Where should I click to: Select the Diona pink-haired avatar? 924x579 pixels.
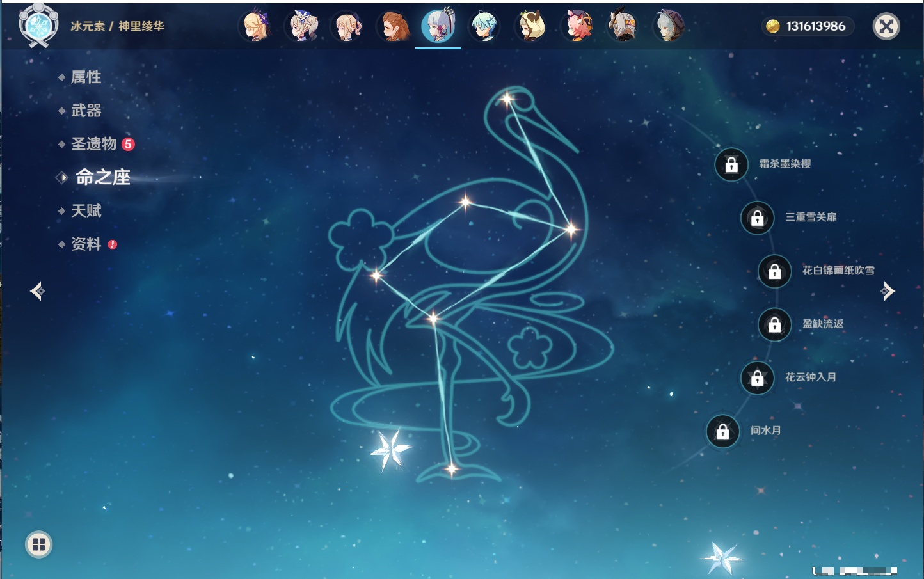pyautogui.click(x=577, y=26)
